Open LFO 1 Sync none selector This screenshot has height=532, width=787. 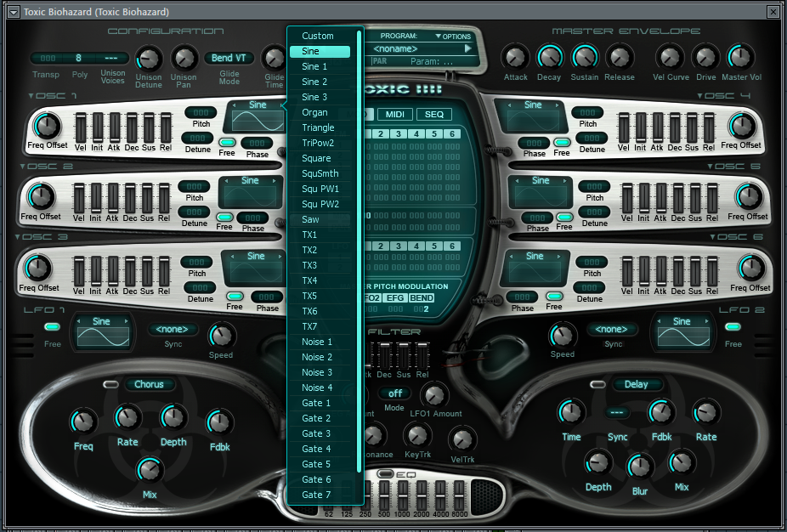click(x=173, y=329)
